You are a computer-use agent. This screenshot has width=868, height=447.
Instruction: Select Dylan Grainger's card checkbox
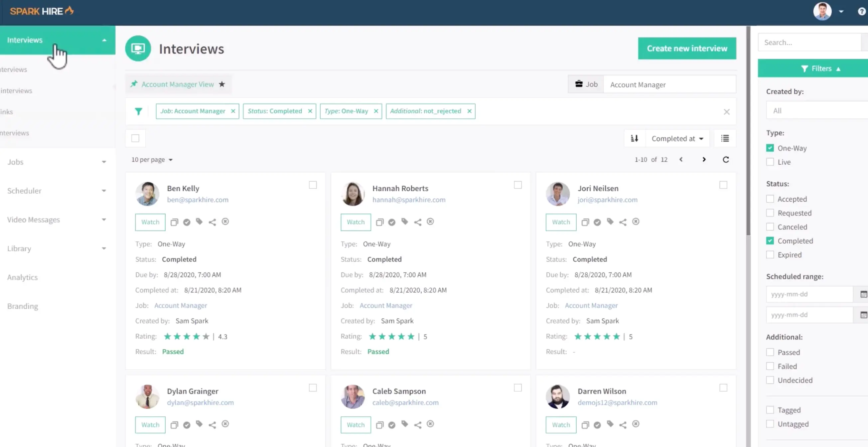tap(313, 388)
